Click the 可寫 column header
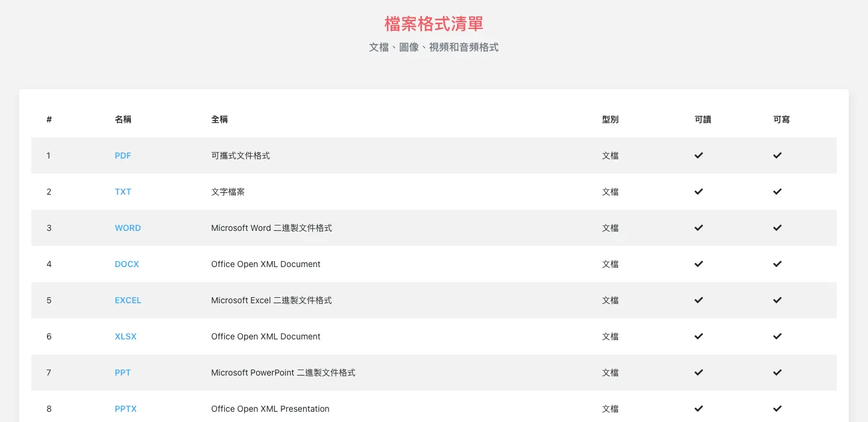868x422 pixels. pos(782,119)
